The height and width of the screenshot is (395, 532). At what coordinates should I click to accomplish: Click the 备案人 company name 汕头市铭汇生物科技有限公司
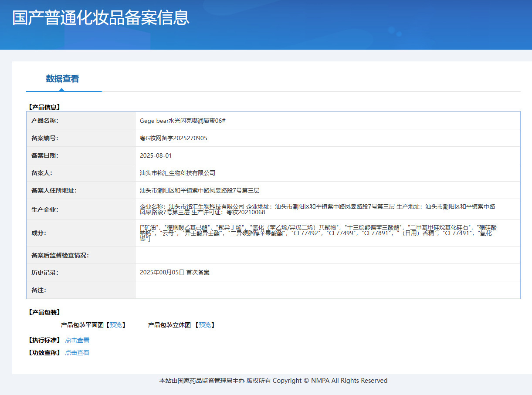(x=178, y=173)
